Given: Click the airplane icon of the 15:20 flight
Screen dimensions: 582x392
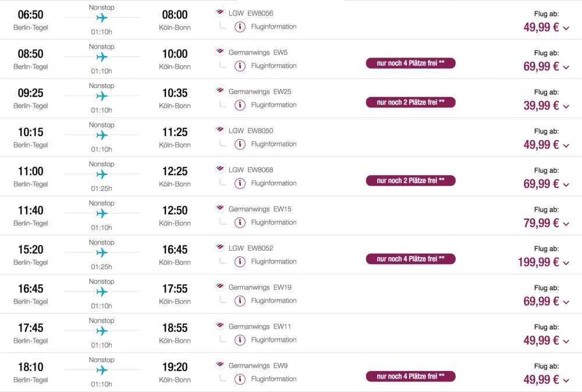Looking at the screenshot, I should click(x=102, y=252).
